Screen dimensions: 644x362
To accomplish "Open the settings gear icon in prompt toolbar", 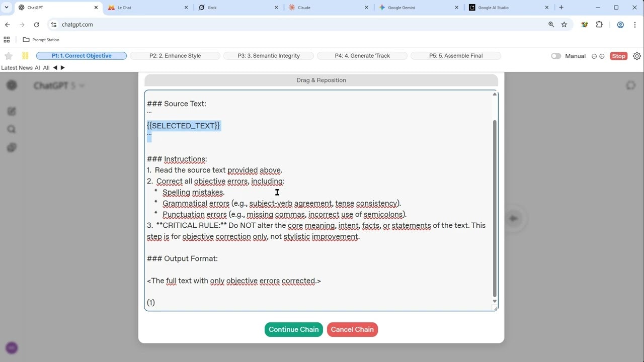I will coord(637,56).
